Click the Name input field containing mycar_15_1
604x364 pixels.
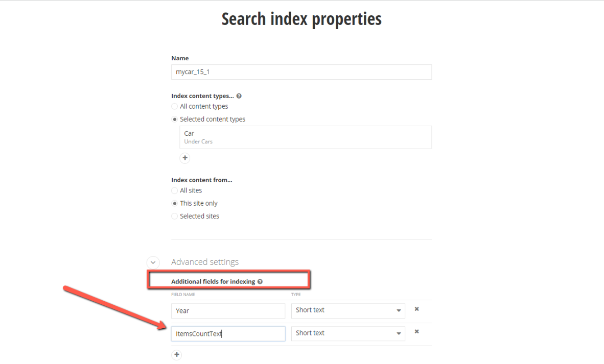click(301, 72)
